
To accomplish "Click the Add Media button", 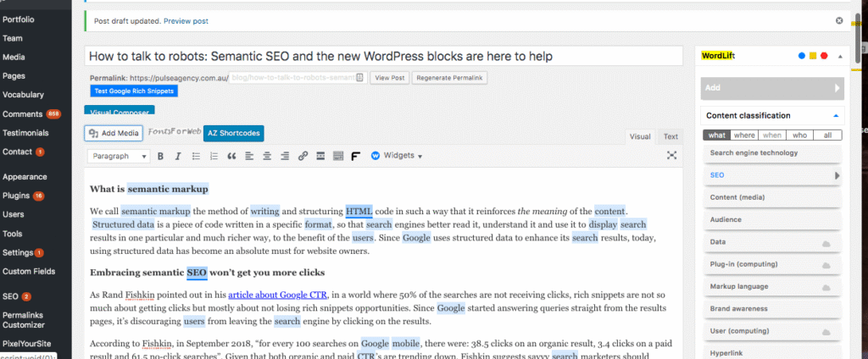I will (113, 133).
